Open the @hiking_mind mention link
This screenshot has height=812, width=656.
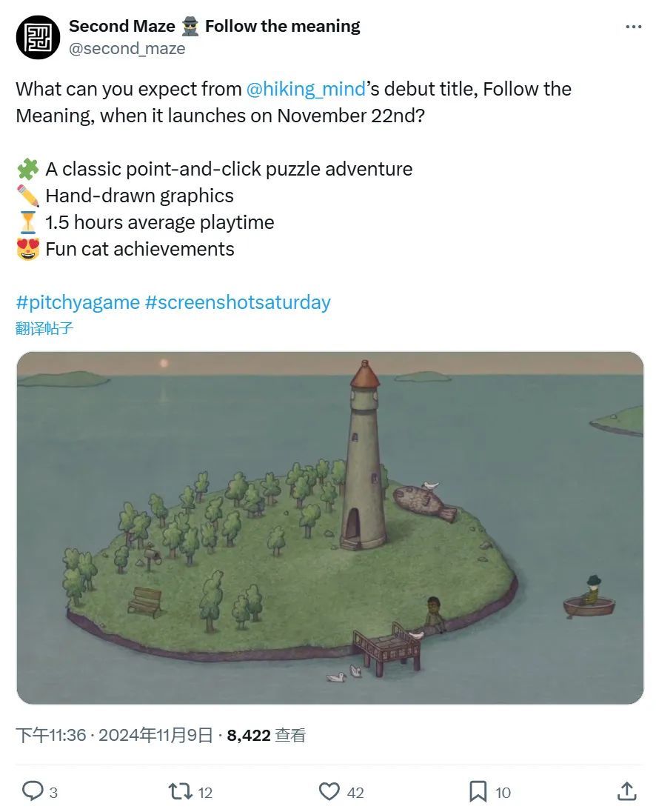(x=305, y=90)
